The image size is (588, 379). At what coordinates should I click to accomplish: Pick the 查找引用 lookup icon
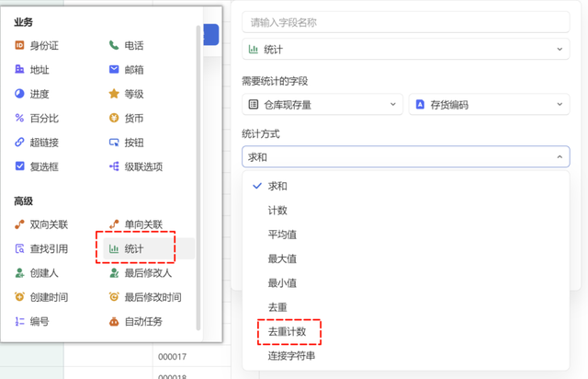[19, 248]
